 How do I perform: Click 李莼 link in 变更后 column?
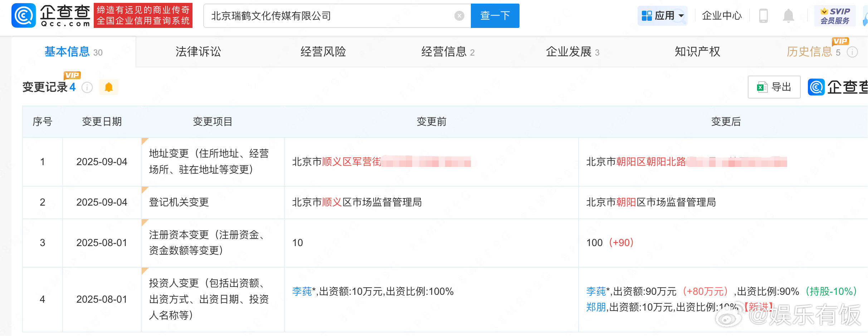[596, 292]
